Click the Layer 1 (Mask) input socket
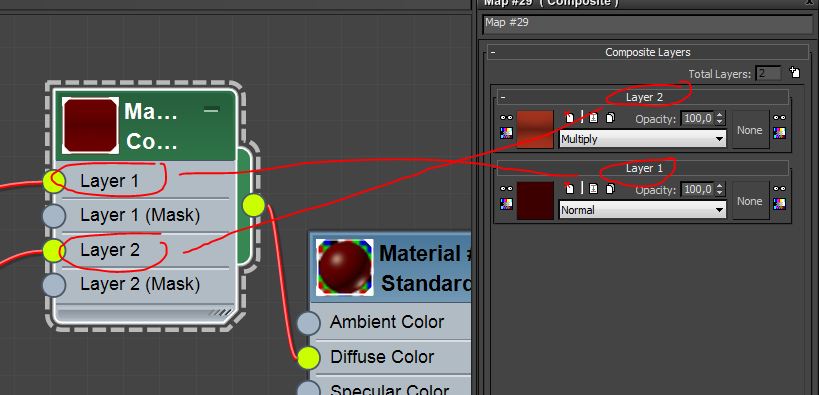Viewport: 819px width, 395px height. [x=54, y=215]
